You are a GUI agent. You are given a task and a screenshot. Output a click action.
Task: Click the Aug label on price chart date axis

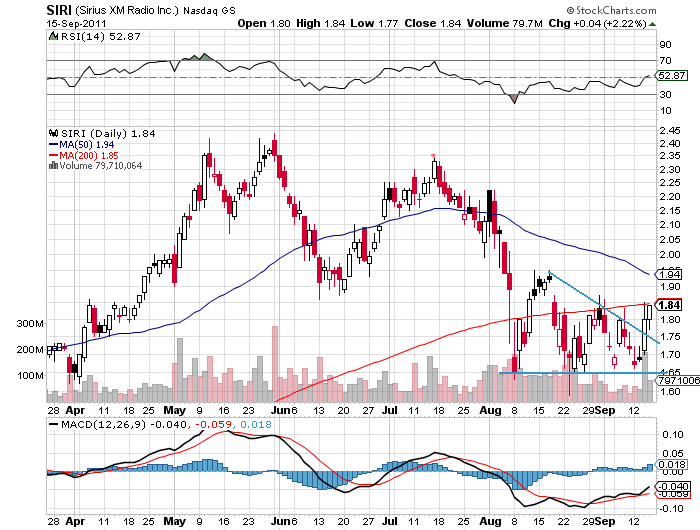click(491, 410)
